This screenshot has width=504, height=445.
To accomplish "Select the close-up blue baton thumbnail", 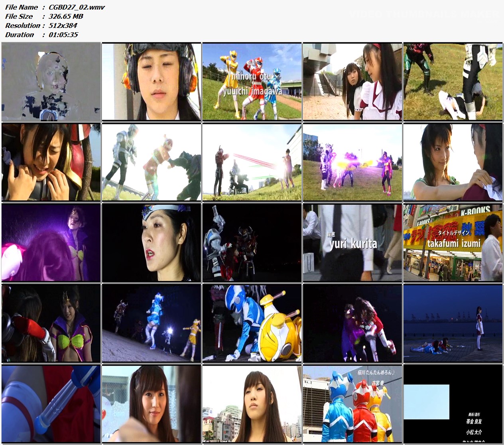I will pyautogui.click(x=51, y=404).
